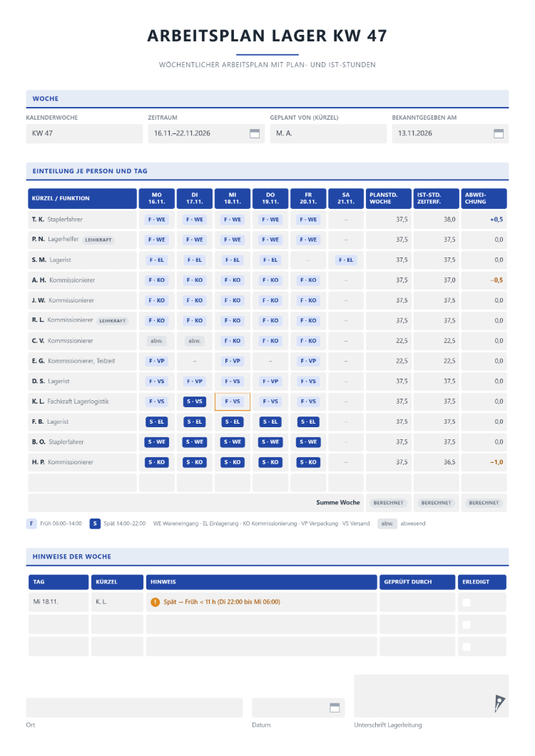
Task: Click the orange warning icon in Hinweis
Action: 155,602
